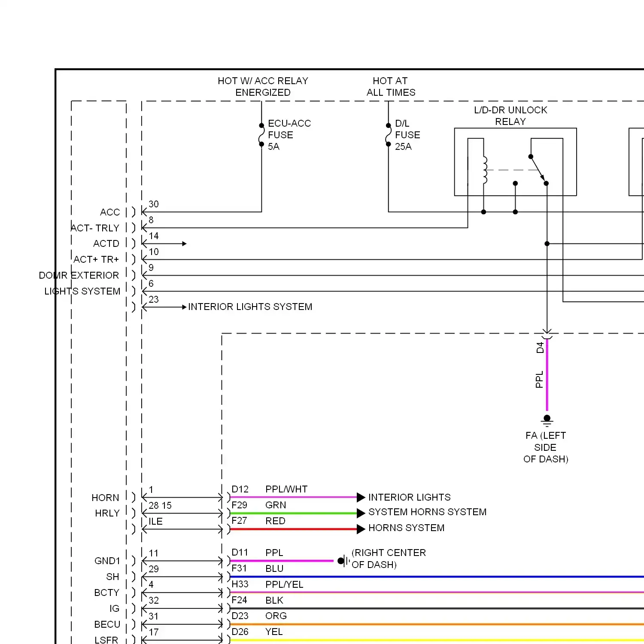
Task: Select wire color label 'BLU'
Action: [274, 568]
